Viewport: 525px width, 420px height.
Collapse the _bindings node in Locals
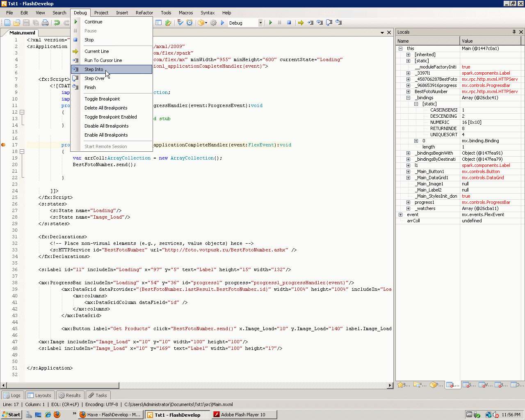coord(408,98)
